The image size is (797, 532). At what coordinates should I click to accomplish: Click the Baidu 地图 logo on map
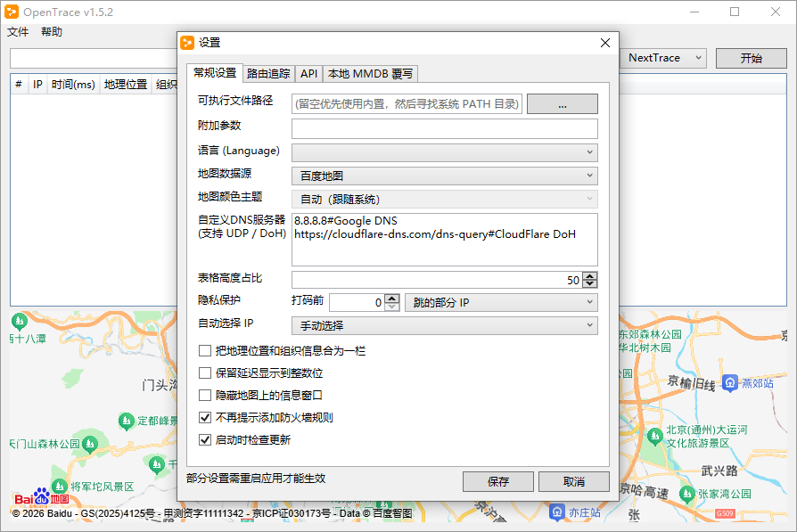(42, 497)
